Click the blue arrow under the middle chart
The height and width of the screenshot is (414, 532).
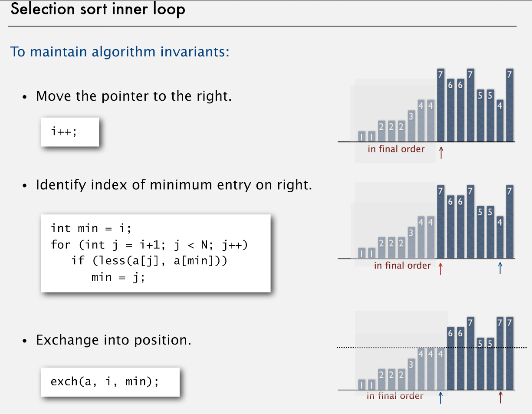[x=500, y=268]
